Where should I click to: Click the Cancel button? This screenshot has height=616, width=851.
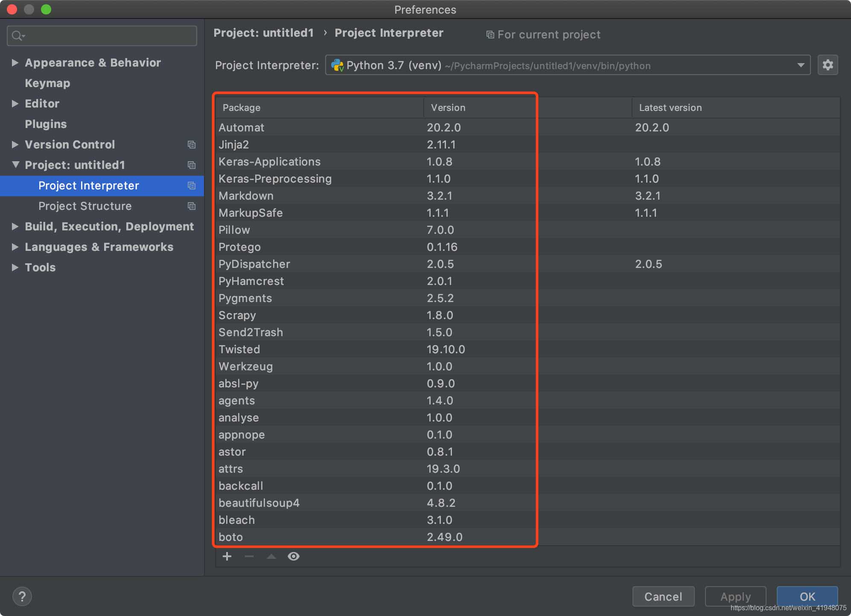[663, 596]
